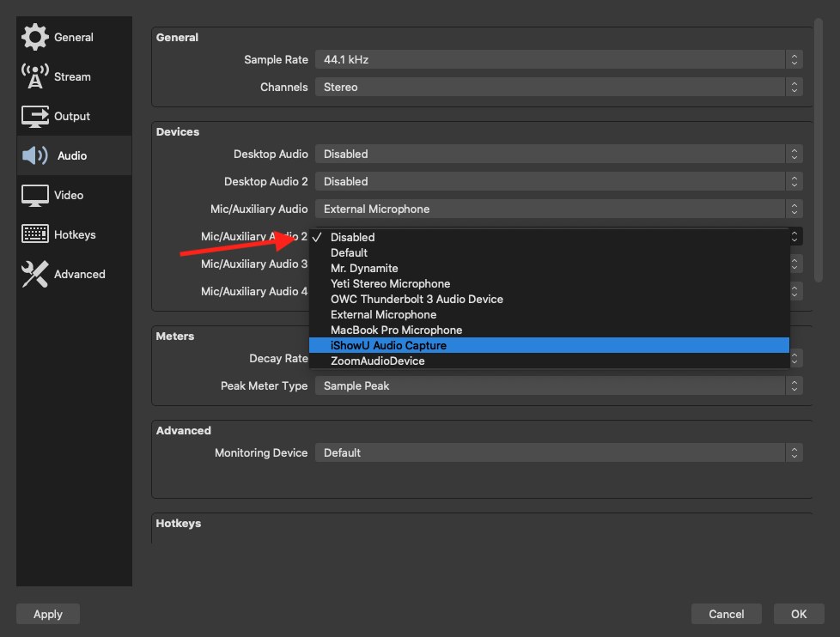
Task: Open the Desktop Audio device dropdown
Action: (x=558, y=154)
